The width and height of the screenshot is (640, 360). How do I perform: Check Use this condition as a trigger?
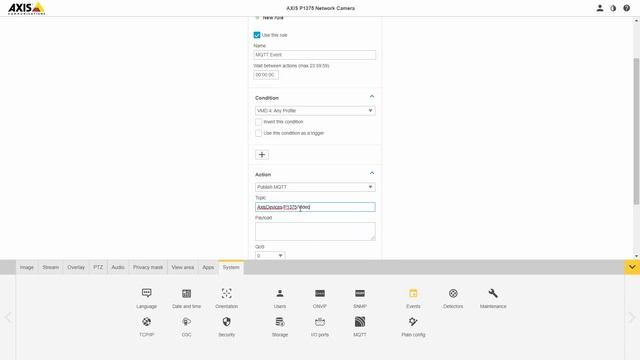258,133
